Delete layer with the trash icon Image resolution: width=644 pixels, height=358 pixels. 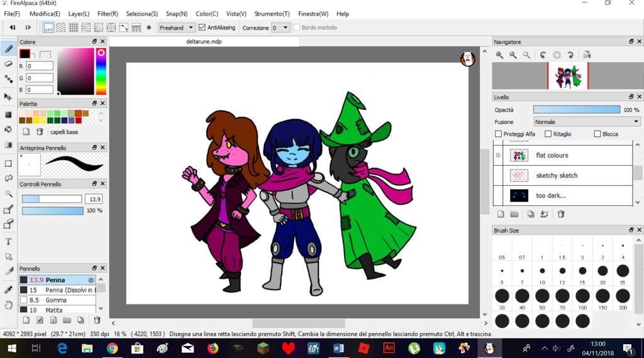tap(561, 214)
